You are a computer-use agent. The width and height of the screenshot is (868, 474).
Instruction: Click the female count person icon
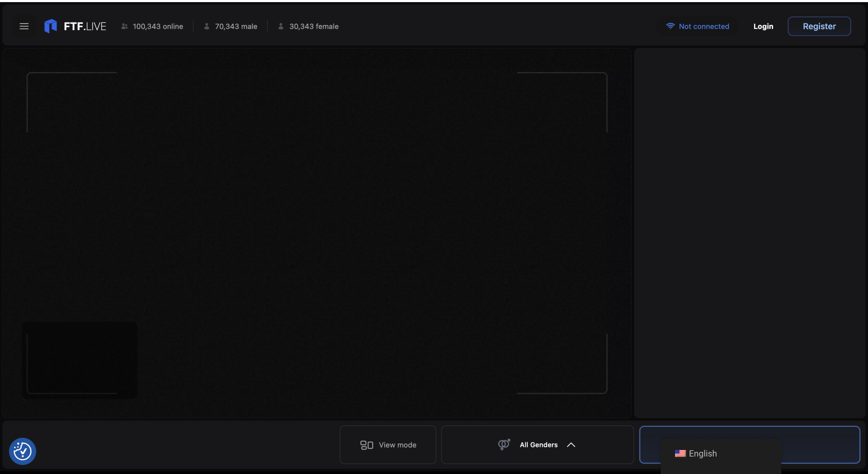click(x=281, y=26)
